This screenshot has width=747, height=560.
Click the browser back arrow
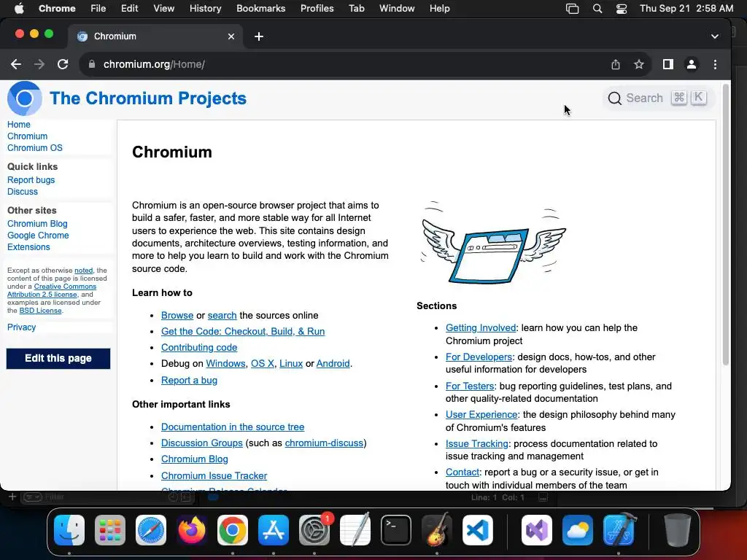(16, 64)
